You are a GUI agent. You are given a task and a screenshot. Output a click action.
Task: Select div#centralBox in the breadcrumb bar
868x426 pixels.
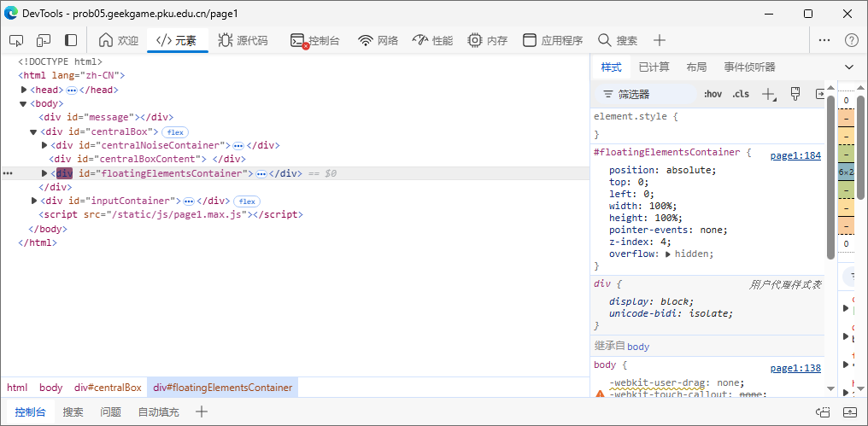pyautogui.click(x=108, y=388)
